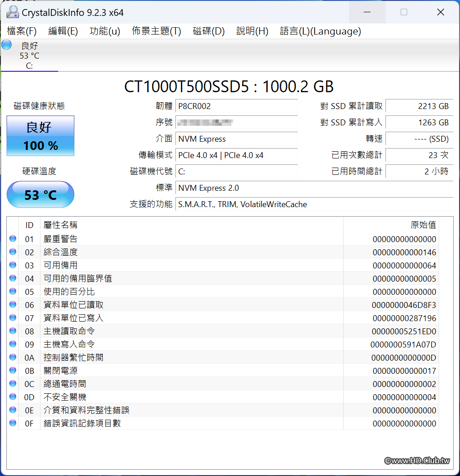Click raw value 0000005251ED0
This screenshot has width=460, height=476.
click(404, 332)
